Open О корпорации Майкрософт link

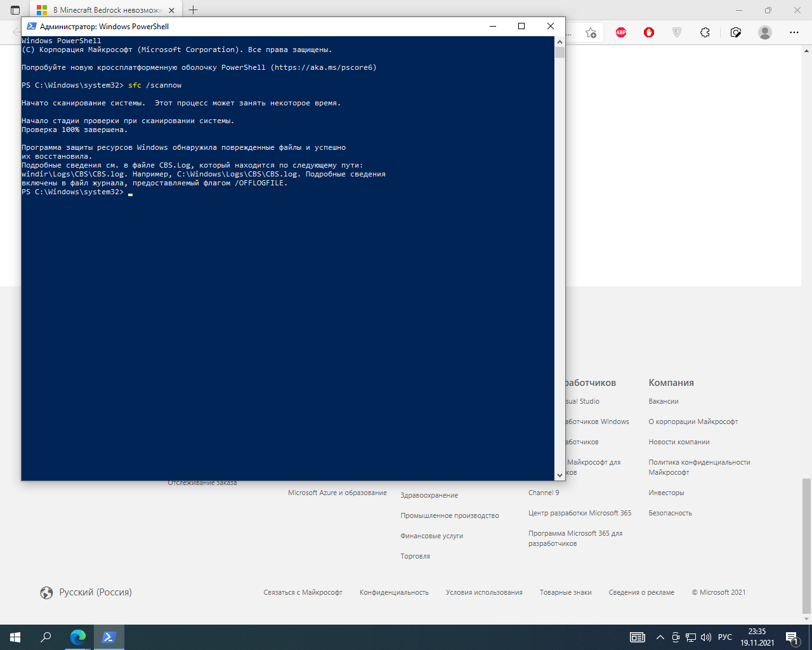pyautogui.click(x=693, y=421)
